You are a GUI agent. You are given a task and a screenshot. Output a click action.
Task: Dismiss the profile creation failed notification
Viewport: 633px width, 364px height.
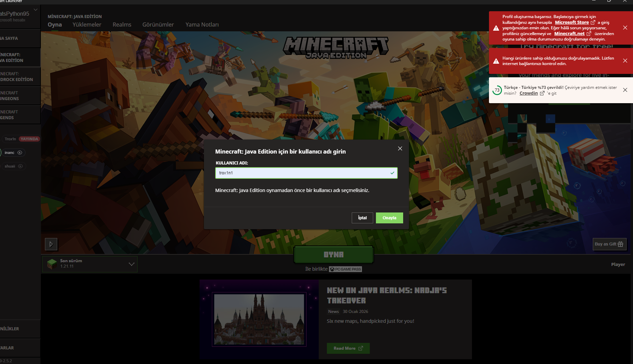625,28
